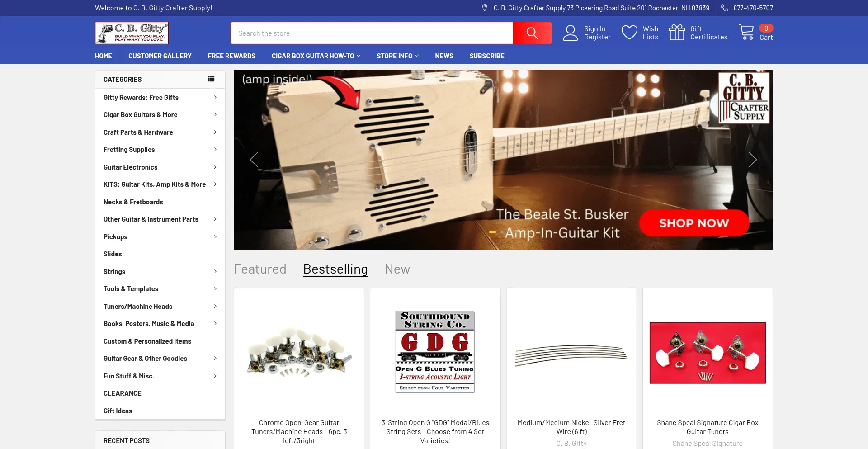The image size is (868, 449).
Task: Expand the Cigar Box Guitar How-To menu
Action: pyautogui.click(x=316, y=56)
